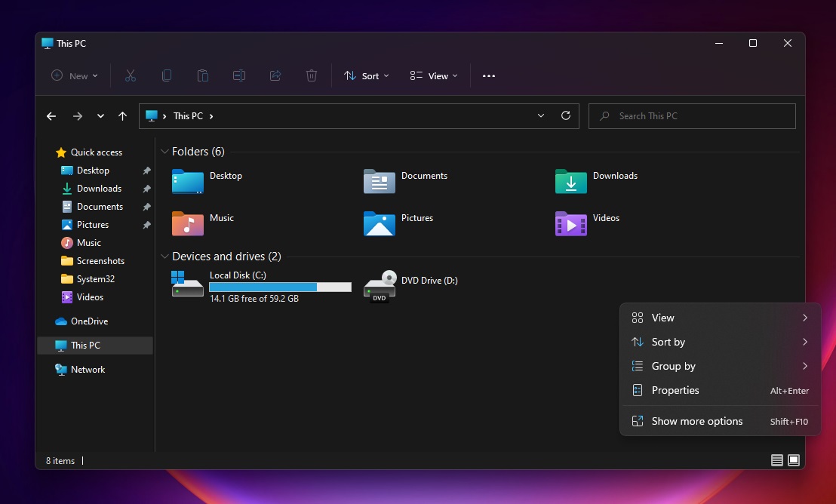Unpin Documents using its pin icon
Screen dimensions: 836x504
coord(146,207)
